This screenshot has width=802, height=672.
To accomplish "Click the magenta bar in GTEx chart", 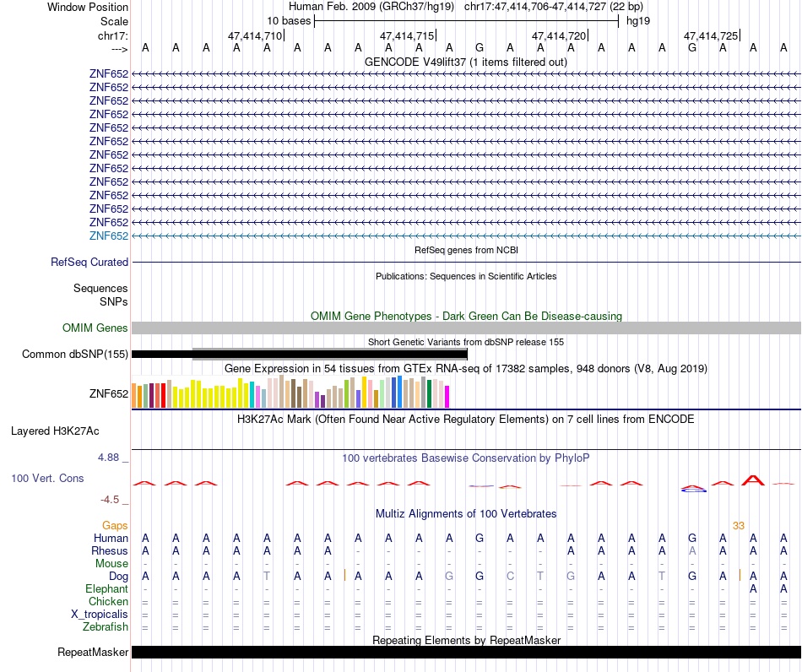I will [447, 397].
